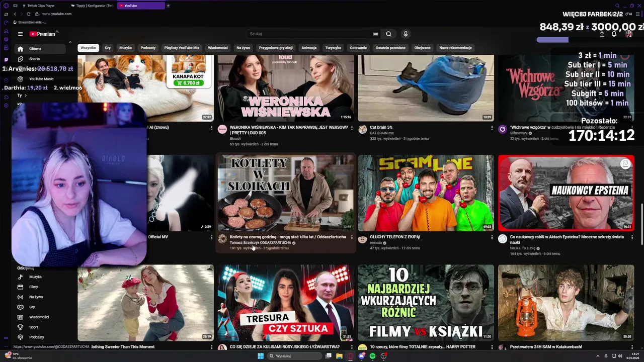Screen dimensions: 644x362
Task: Select Na żywo filter chip
Action: tap(244, 48)
